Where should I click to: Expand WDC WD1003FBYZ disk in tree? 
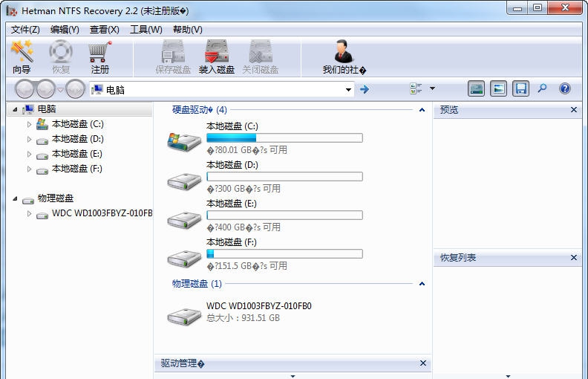[x=29, y=213]
